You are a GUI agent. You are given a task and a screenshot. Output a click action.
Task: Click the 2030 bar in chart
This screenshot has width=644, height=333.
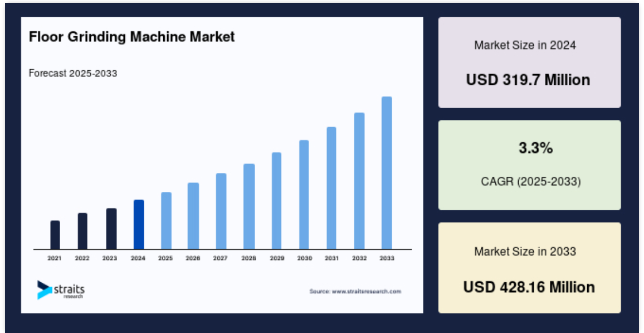(x=304, y=195)
